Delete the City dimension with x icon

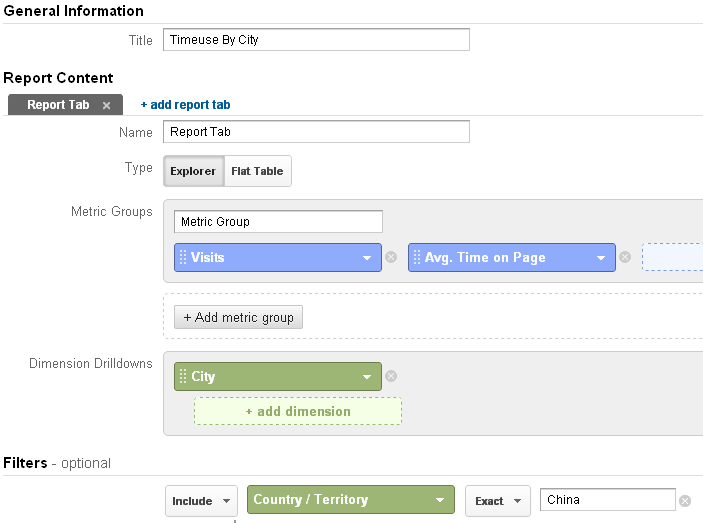[391, 377]
